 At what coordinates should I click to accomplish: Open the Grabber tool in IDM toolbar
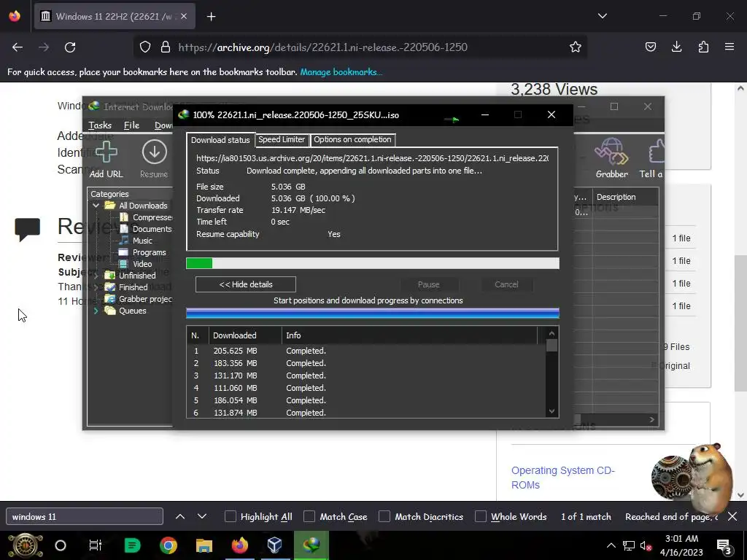(x=612, y=152)
